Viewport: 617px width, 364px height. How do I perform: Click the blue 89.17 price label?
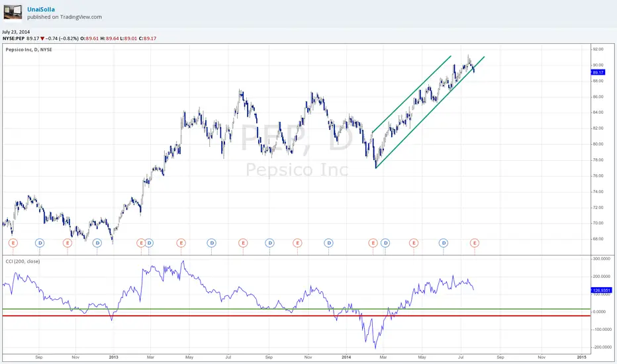coord(598,72)
